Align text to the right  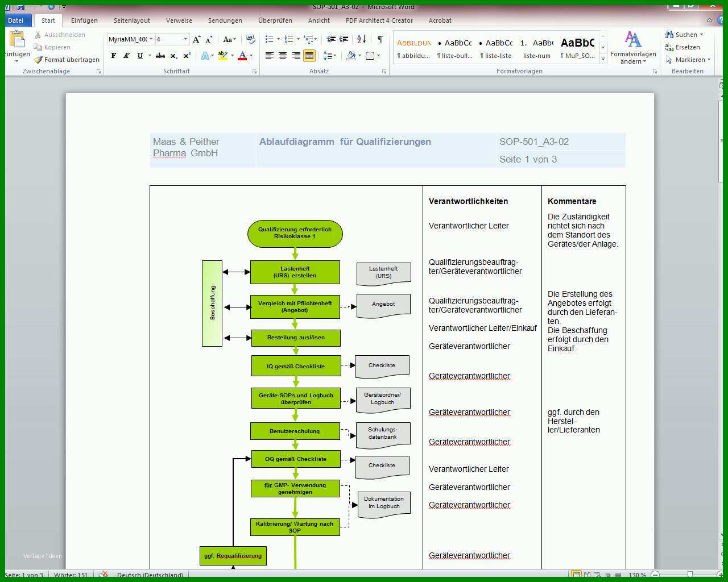click(x=296, y=56)
